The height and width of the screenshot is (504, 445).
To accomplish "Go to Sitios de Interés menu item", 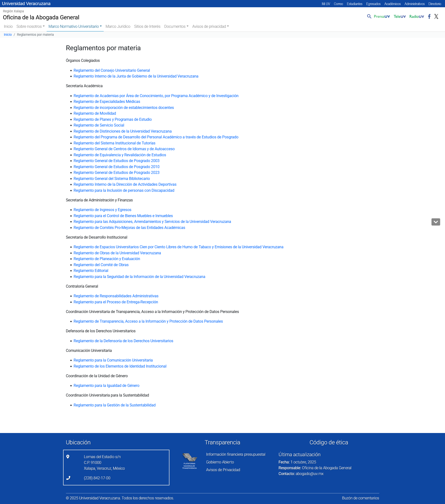I will 147,26.
